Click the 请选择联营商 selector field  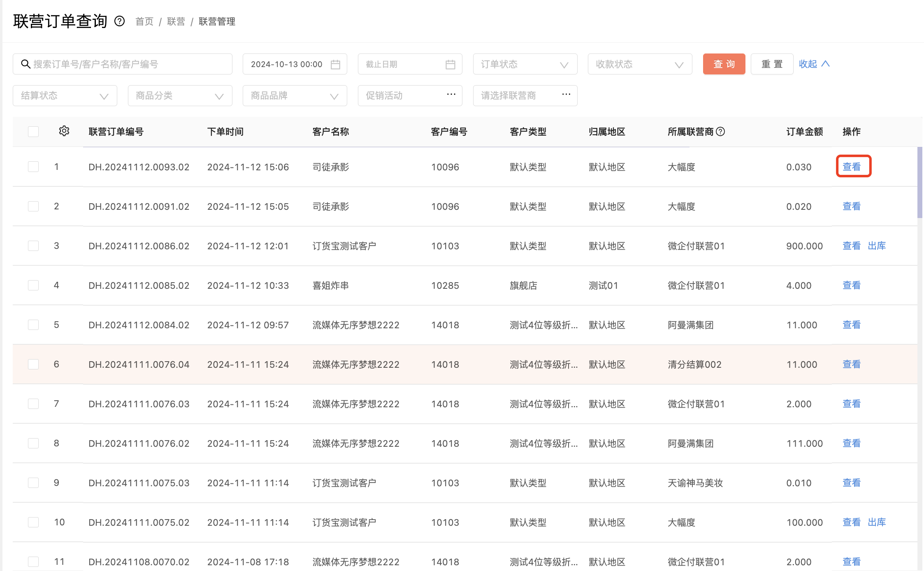click(525, 95)
